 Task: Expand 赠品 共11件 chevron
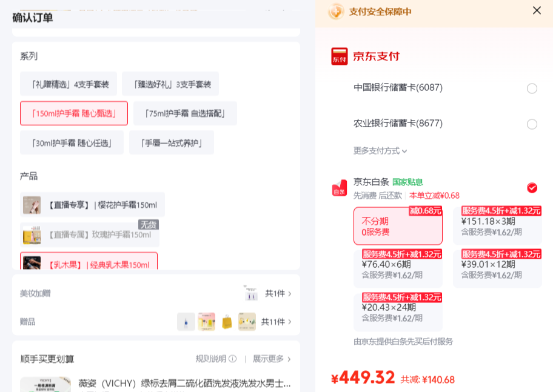290,322
